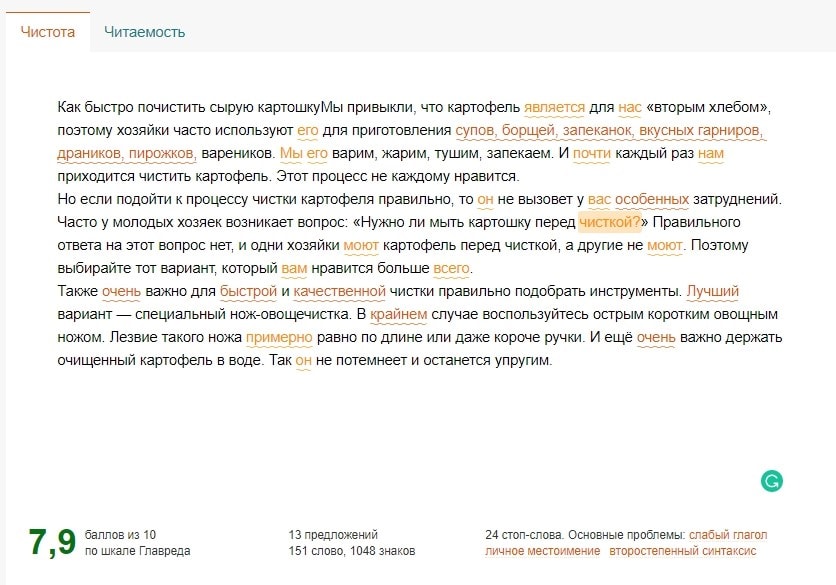Viewport: 836px width, 585px height.
Task: Click the underlined word крайнем
Action: coord(398,314)
